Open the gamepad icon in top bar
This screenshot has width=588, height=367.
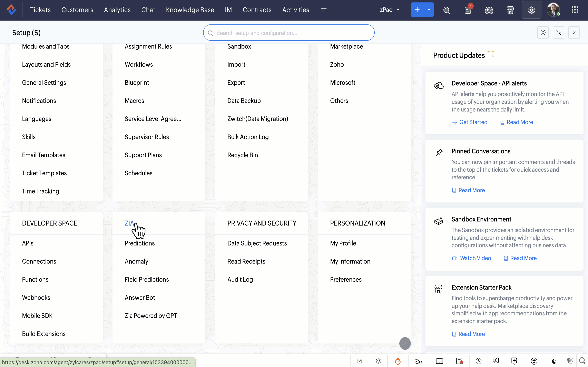[489, 10]
